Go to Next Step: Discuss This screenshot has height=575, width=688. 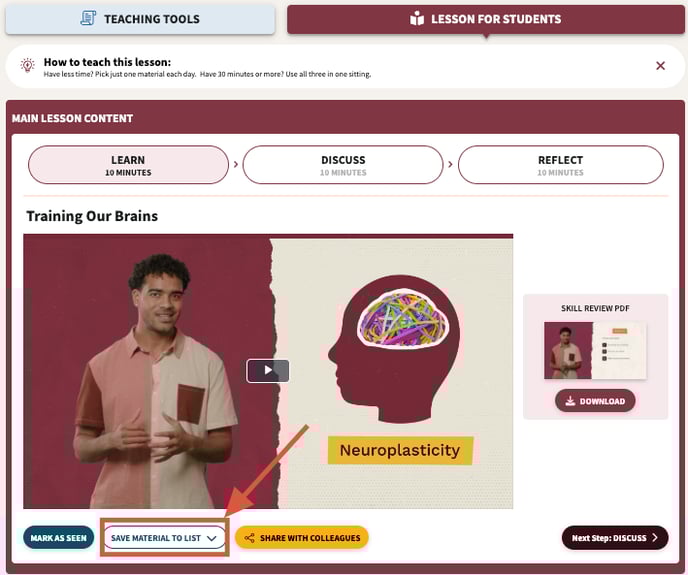tap(615, 538)
